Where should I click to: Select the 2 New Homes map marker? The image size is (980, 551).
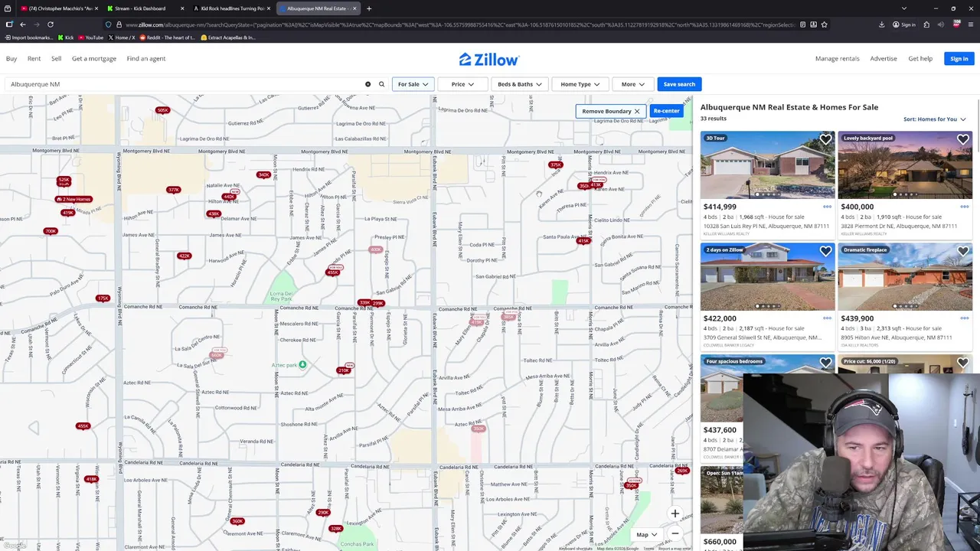point(73,199)
